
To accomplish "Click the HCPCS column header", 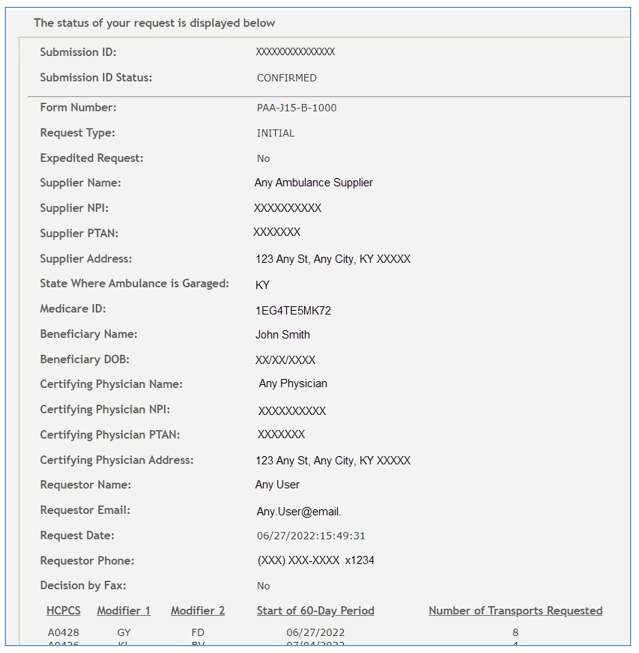I will (63, 611).
